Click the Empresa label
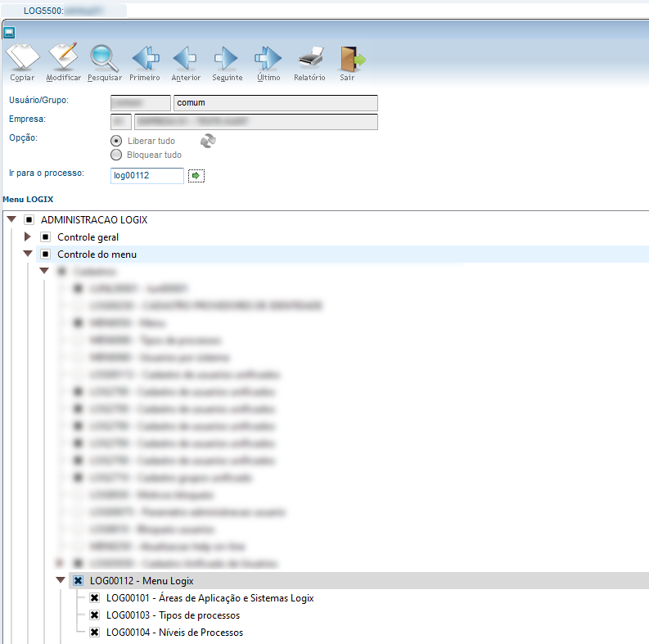649x644 pixels. (x=27, y=119)
